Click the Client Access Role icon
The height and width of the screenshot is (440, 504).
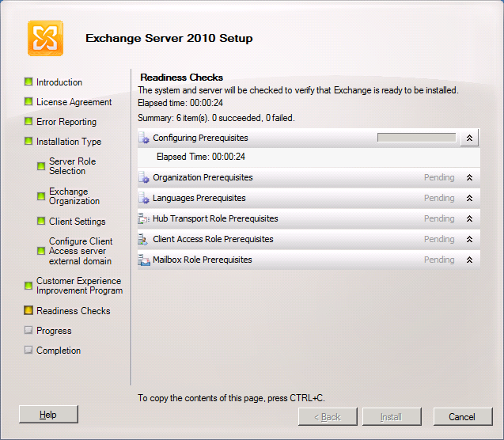click(x=144, y=240)
